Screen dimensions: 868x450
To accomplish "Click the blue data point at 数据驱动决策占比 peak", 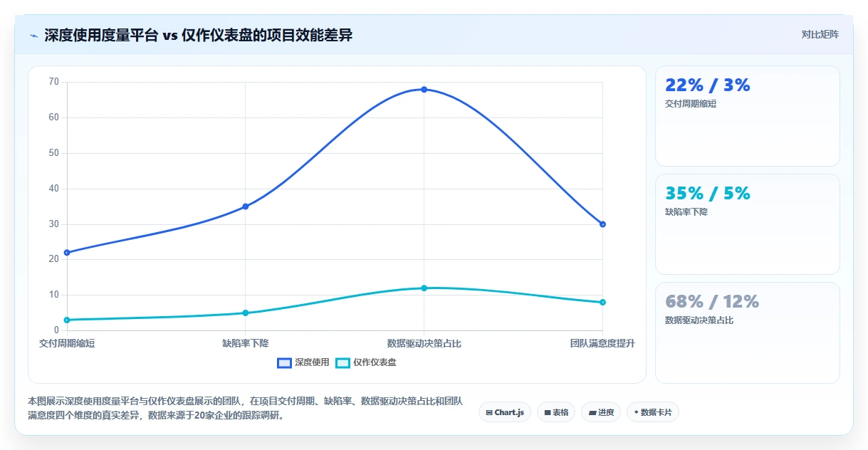I will [424, 89].
